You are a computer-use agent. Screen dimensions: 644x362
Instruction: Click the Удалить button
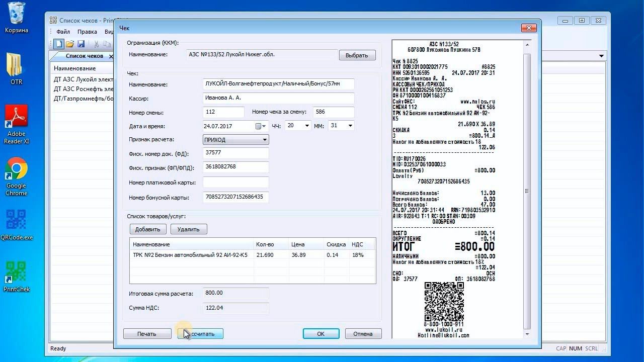pyautogui.click(x=189, y=229)
